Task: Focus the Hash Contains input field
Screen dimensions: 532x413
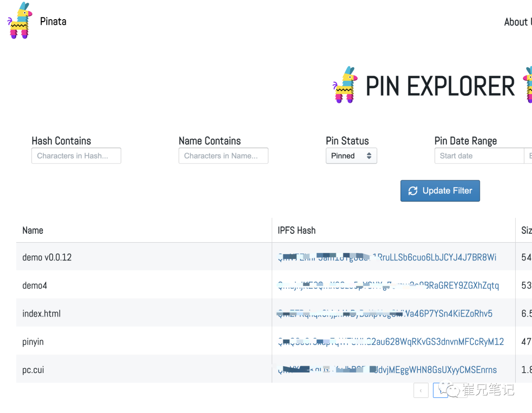Action: tap(76, 156)
